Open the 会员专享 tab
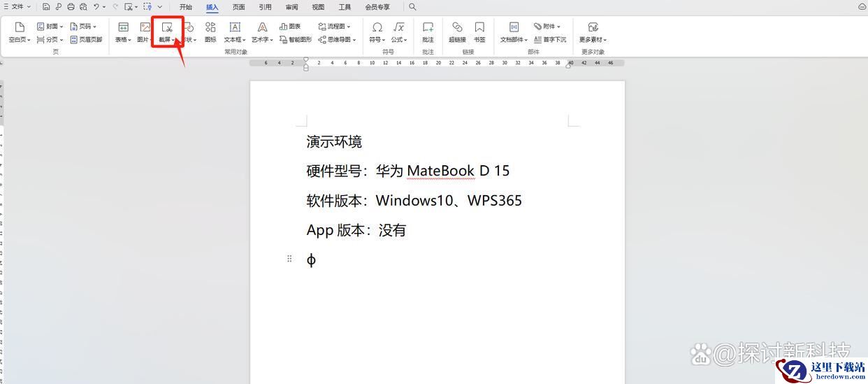 pyautogui.click(x=377, y=7)
